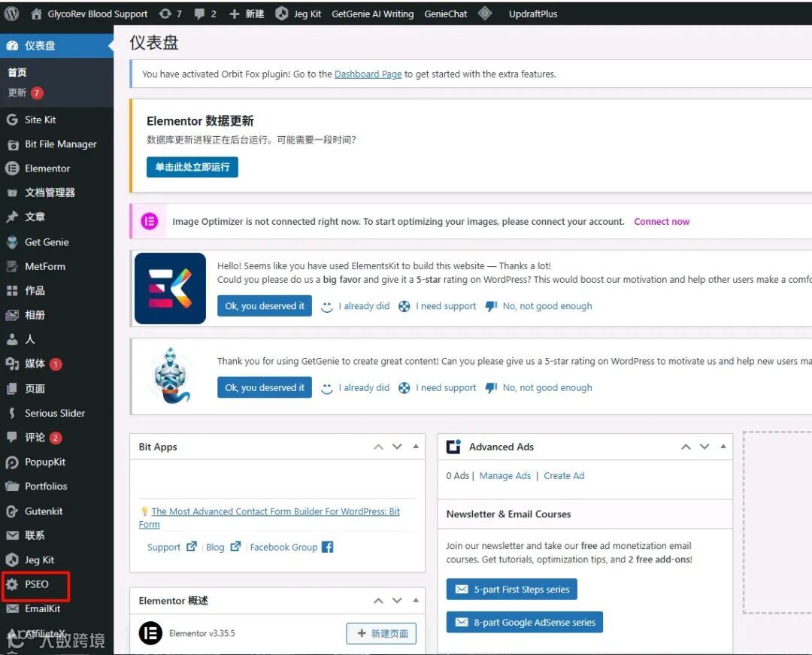812x655 pixels.
Task: Click 单击此处立即运行 button
Action: tap(192, 167)
